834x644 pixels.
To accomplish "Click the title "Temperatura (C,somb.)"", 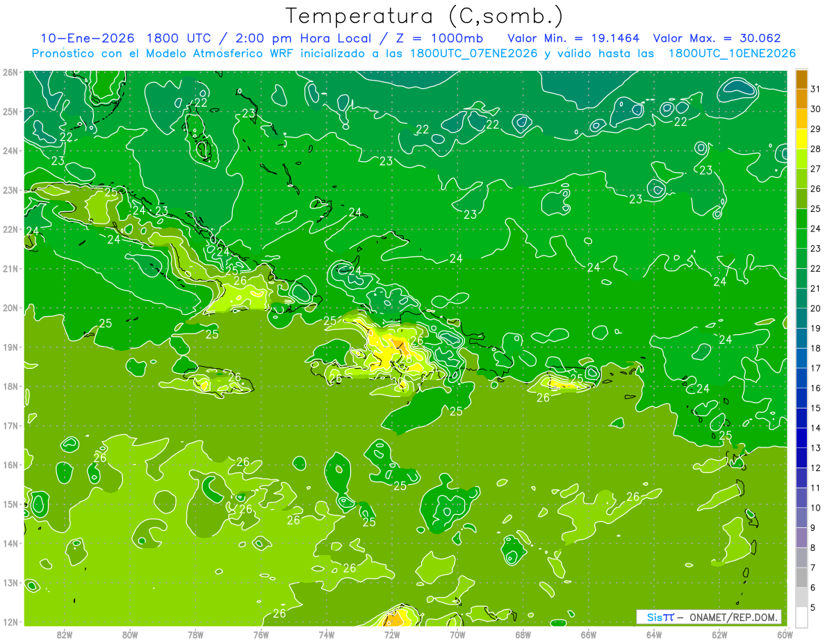I will [425, 16].
